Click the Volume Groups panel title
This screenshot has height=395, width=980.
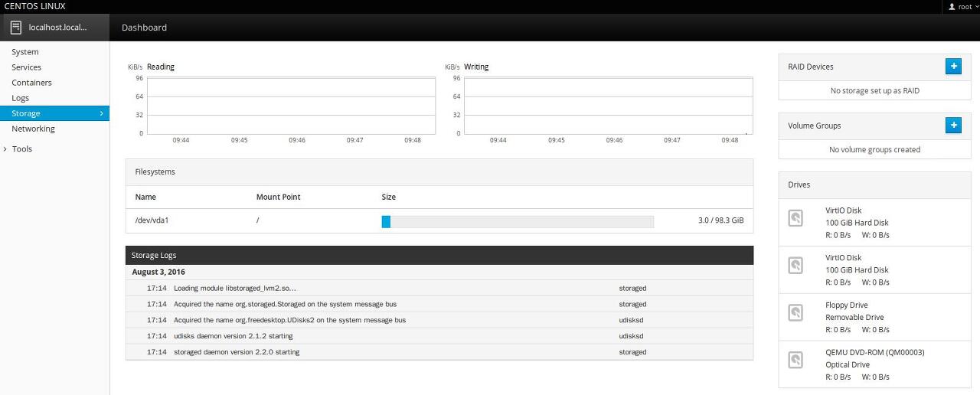pyautogui.click(x=815, y=126)
